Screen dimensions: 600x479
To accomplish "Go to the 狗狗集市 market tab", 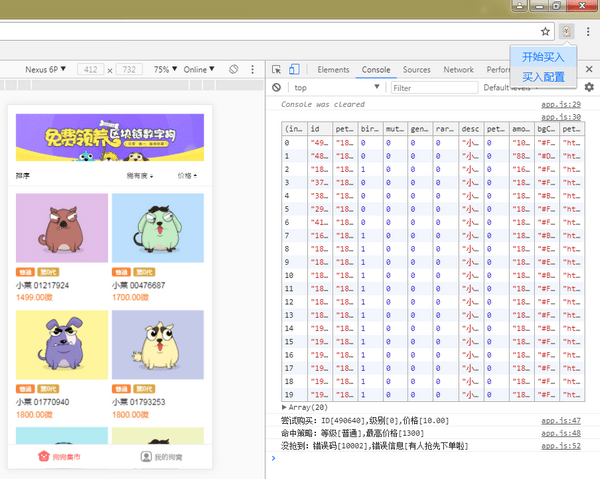I will click(x=59, y=456).
